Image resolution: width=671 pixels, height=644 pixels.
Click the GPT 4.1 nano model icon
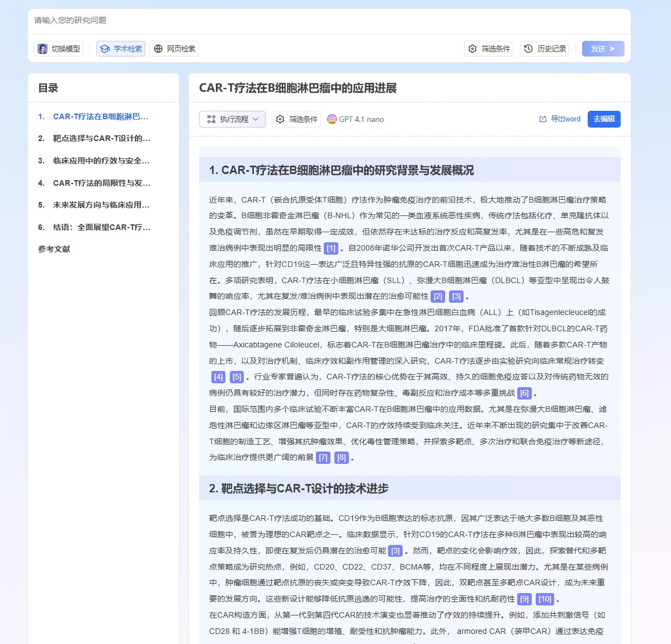pos(332,119)
